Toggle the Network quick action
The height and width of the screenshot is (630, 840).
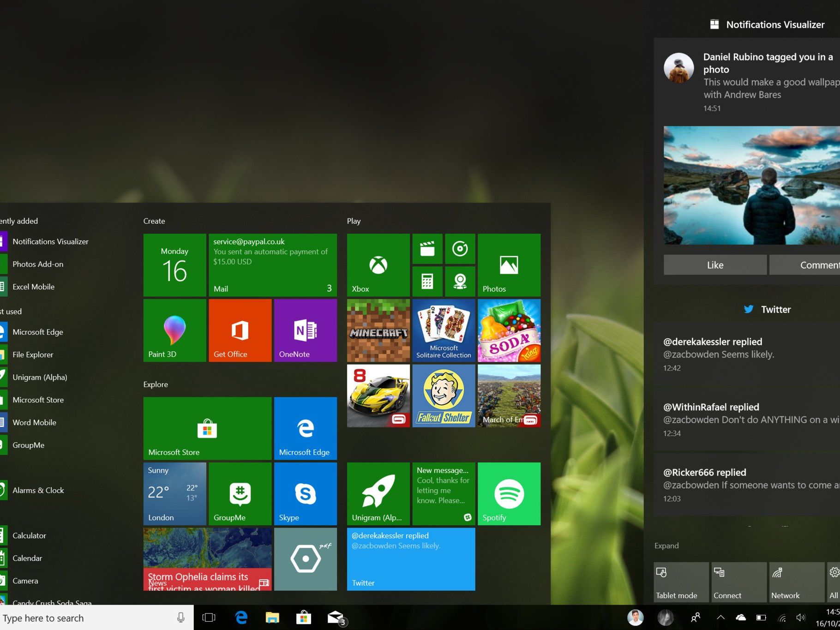pos(797,582)
